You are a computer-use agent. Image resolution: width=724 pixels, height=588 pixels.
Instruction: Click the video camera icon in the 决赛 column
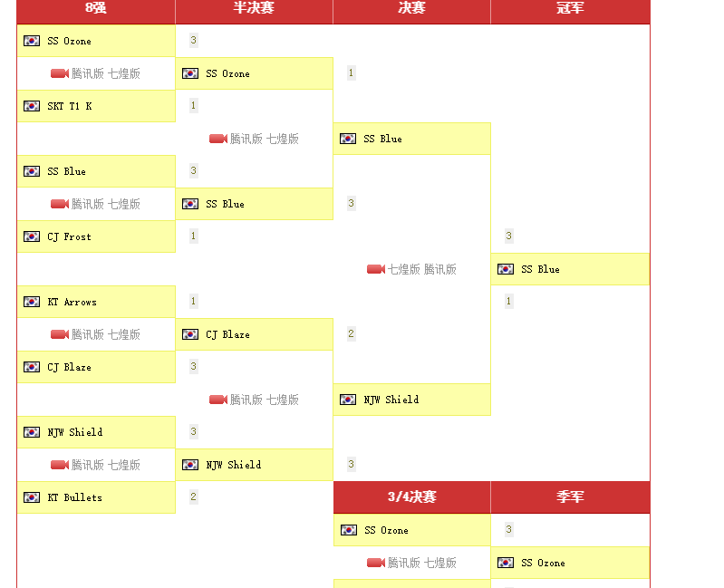pyautogui.click(x=376, y=269)
